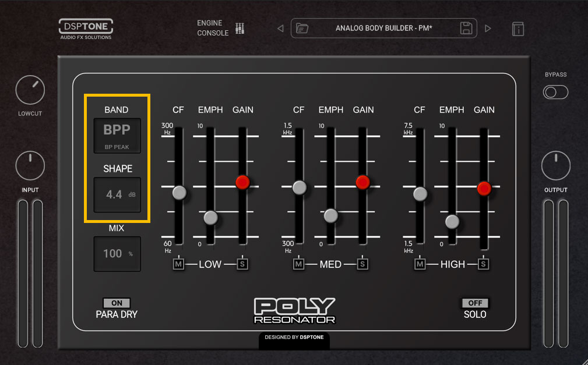Mute the HIGH band with M

pos(420,264)
